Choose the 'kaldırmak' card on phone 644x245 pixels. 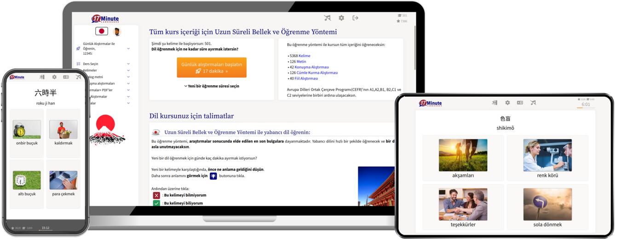pos(63,133)
